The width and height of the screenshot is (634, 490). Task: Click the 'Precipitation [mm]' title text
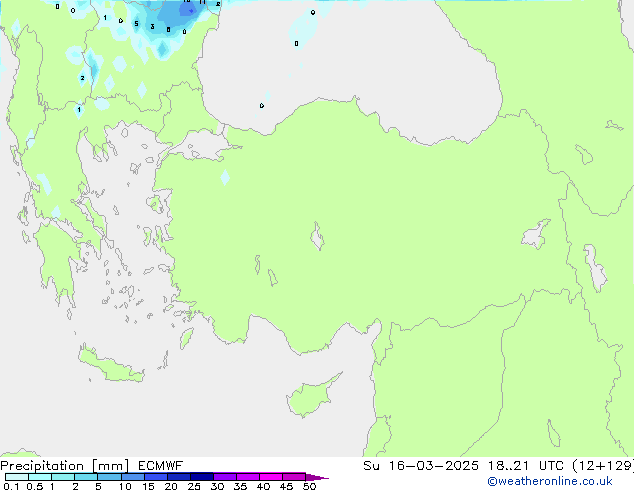(65, 466)
